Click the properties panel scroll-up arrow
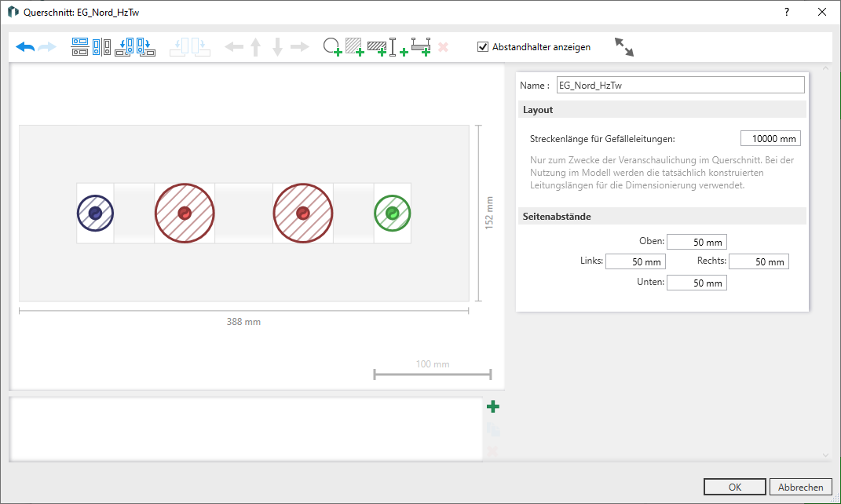Image resolution: width=841 pixels, height=504 pixels. (825, 68)
